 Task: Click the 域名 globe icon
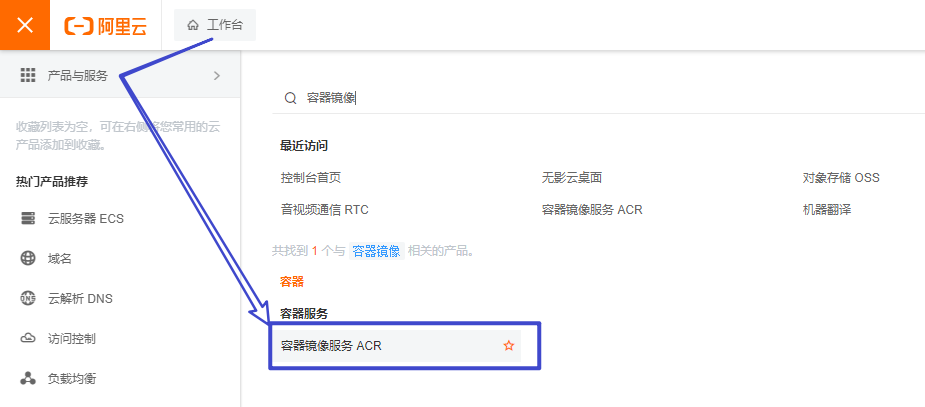click(x=28, y=258)
